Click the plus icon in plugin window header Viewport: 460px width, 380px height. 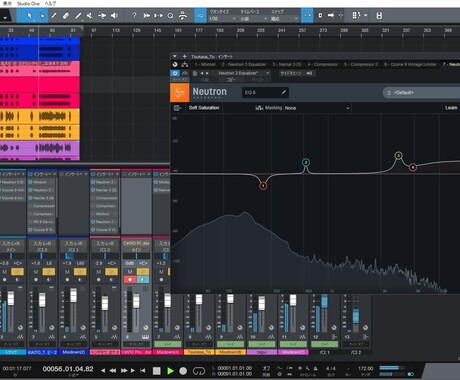pos(184,56)
